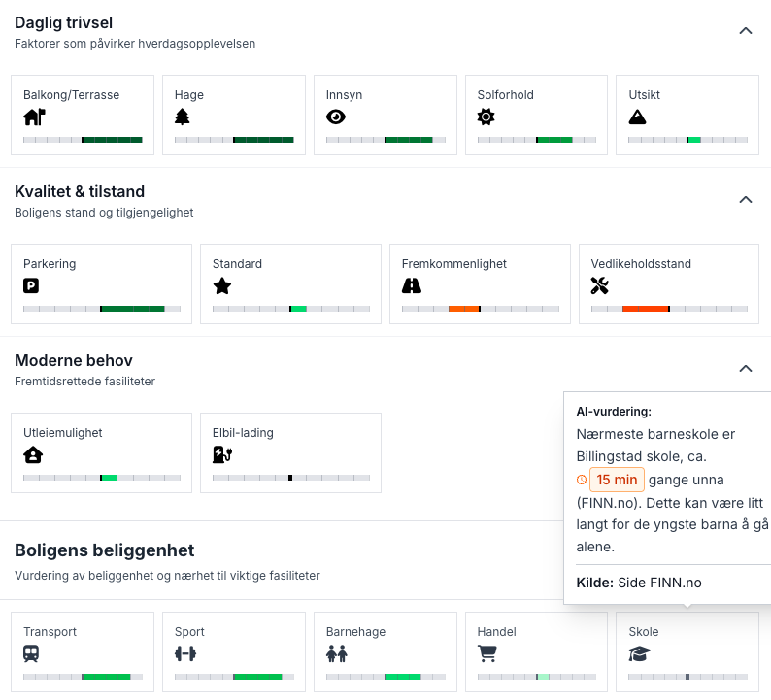Click the Skole graduation cap icon
The width and height of the screenshot is (771, 700).
[x=639, y=654]
